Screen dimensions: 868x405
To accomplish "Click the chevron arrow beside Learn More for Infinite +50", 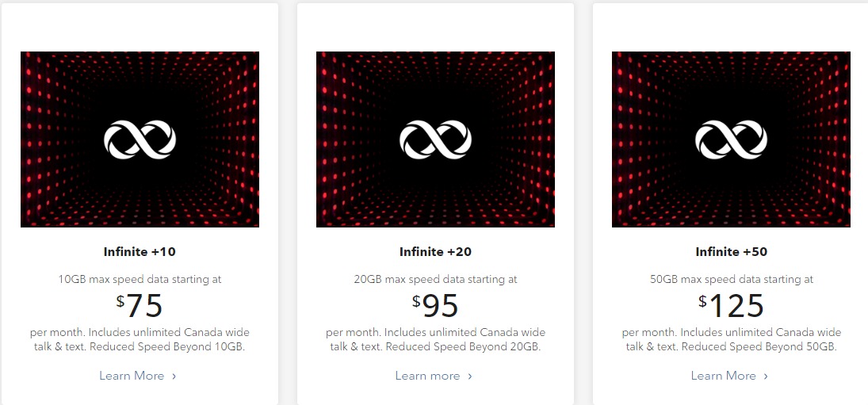I will (x=766, y=376).
